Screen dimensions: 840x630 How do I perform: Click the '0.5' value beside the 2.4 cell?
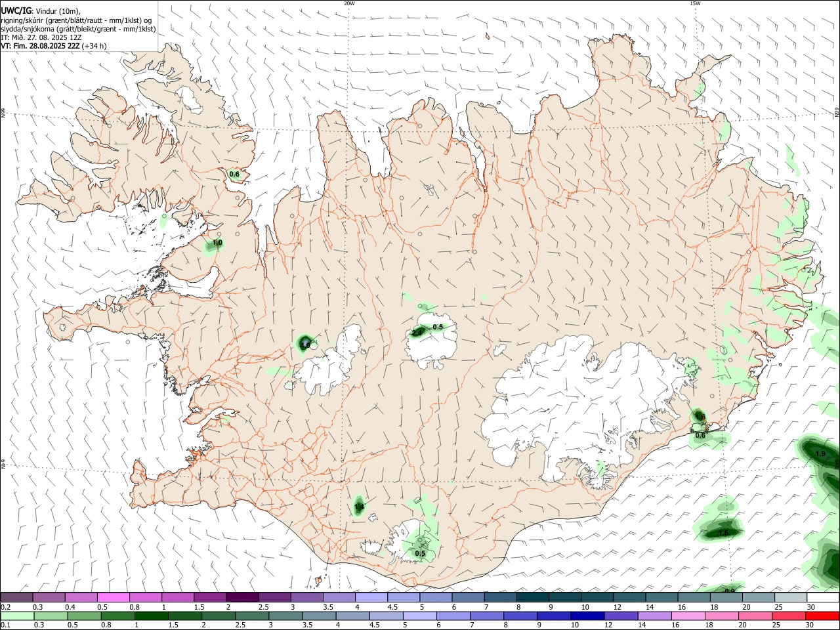438,327
